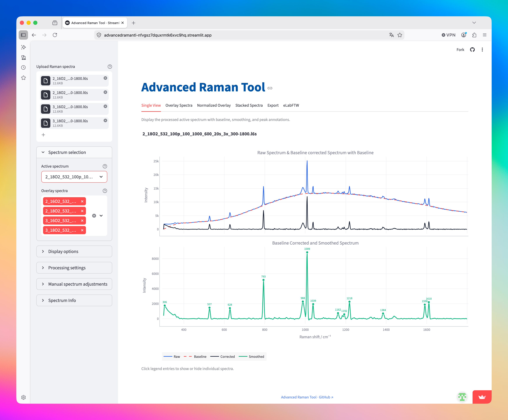Open the Active spectrum dropdown
Screen dimensions: 508x420
[74, 177]
